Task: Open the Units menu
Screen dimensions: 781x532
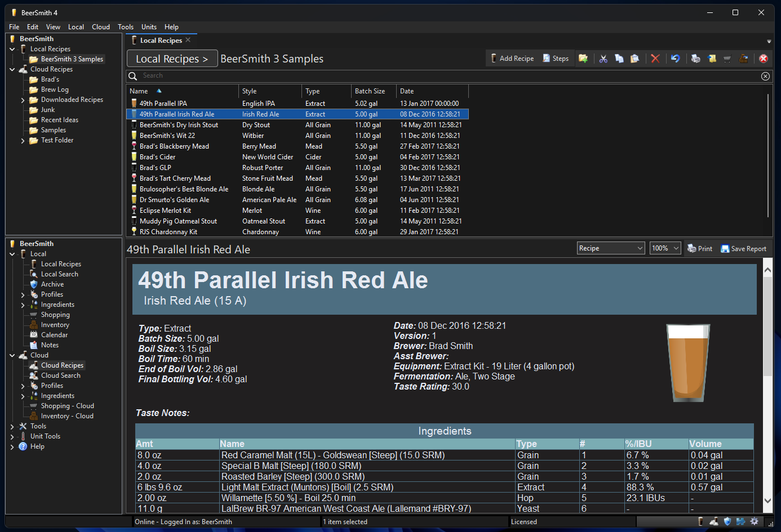Action: click(x=149, y=27)
